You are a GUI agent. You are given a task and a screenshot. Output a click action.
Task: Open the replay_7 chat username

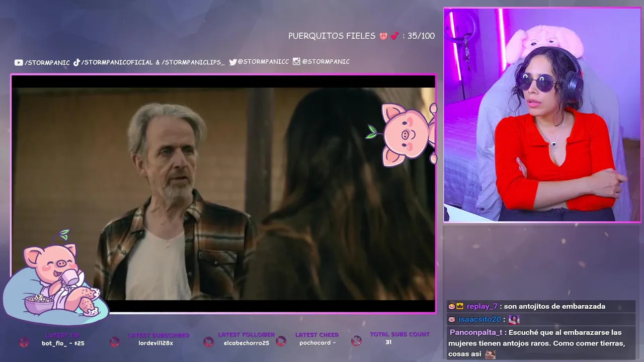[x=482, y=306]
